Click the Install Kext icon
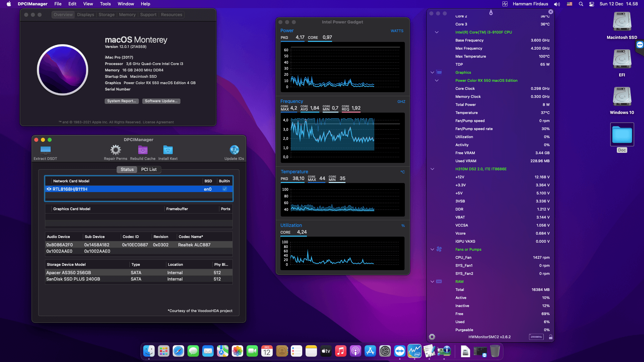Screen dimensions: 644x362 coord(168,150)
